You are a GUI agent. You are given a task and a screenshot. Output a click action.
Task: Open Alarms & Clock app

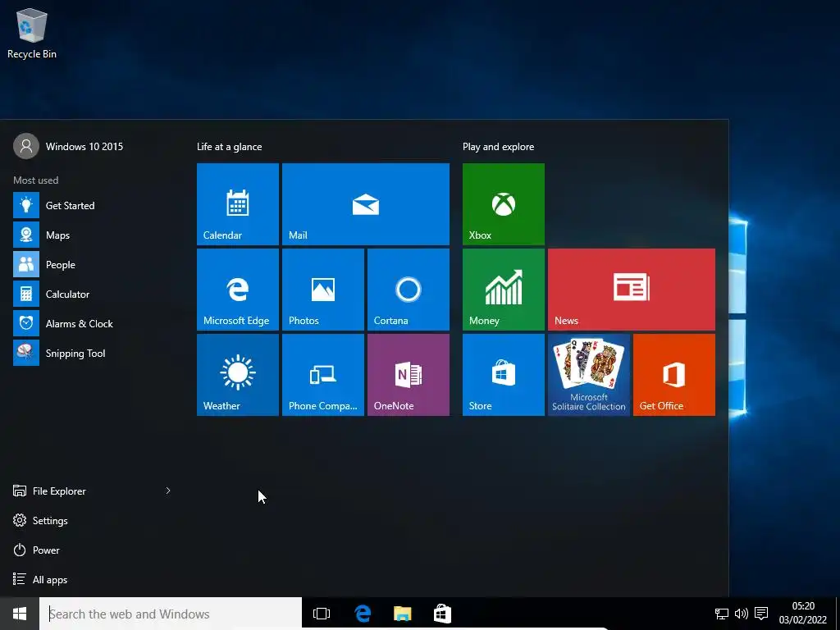coord(92,323)
